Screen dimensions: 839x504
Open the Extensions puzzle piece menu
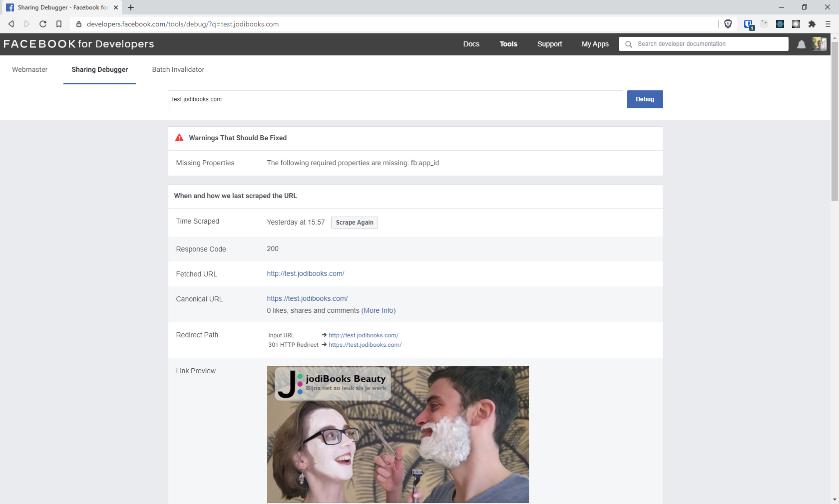click(x=812, y=24)
